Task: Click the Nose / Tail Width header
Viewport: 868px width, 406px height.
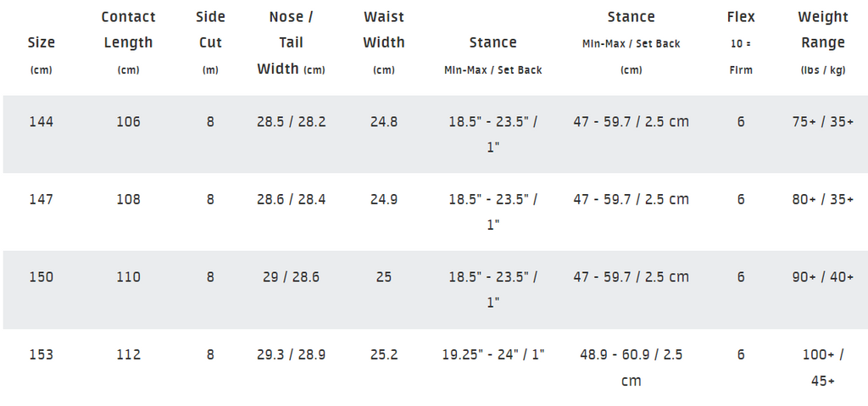Action: (x=292, y=42)
